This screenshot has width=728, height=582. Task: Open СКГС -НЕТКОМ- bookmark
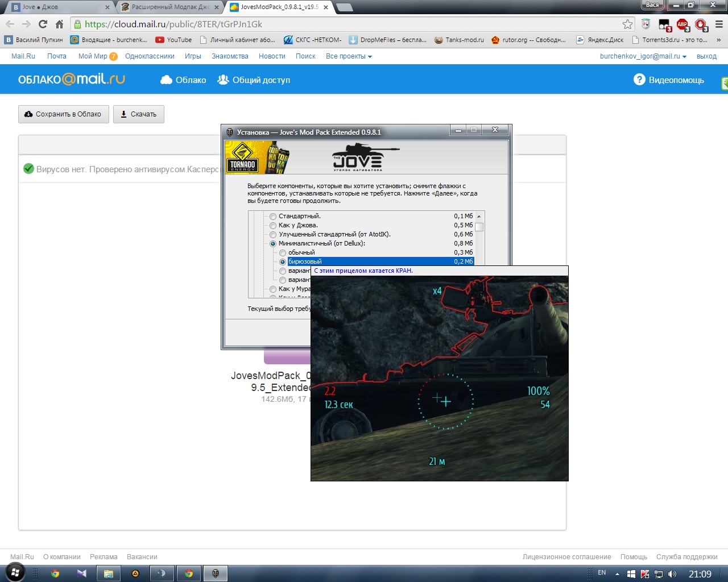312,40
